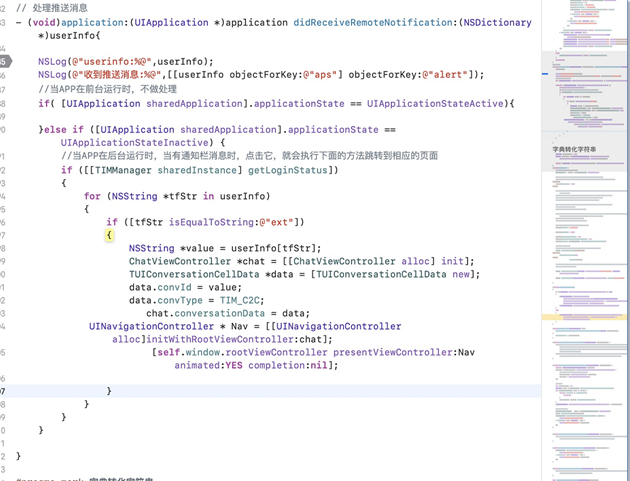
Task: Click the comment starting 当APP在后台运行时
Action: (x=249, y=156)
